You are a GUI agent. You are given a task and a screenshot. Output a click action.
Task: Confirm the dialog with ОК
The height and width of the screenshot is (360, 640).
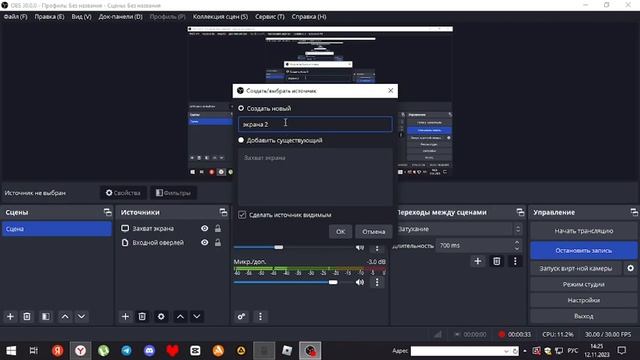point(340,231)
